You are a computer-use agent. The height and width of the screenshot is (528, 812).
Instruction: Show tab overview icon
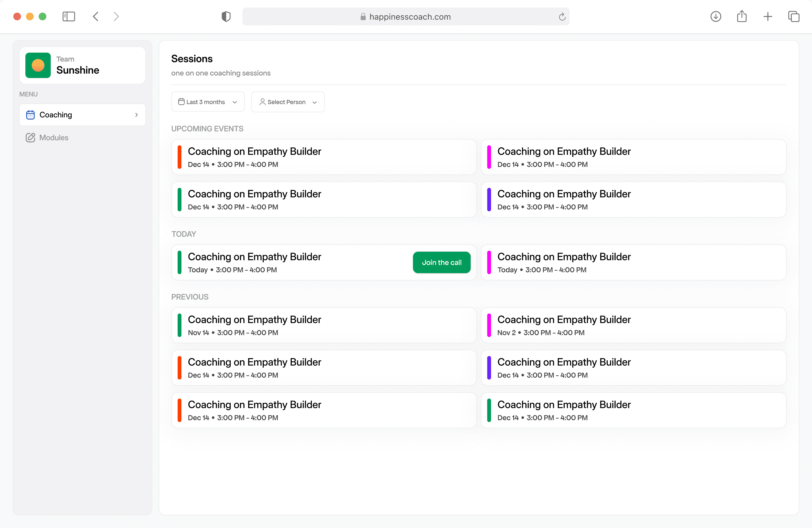pyautogui.click(x=794, y=16)
